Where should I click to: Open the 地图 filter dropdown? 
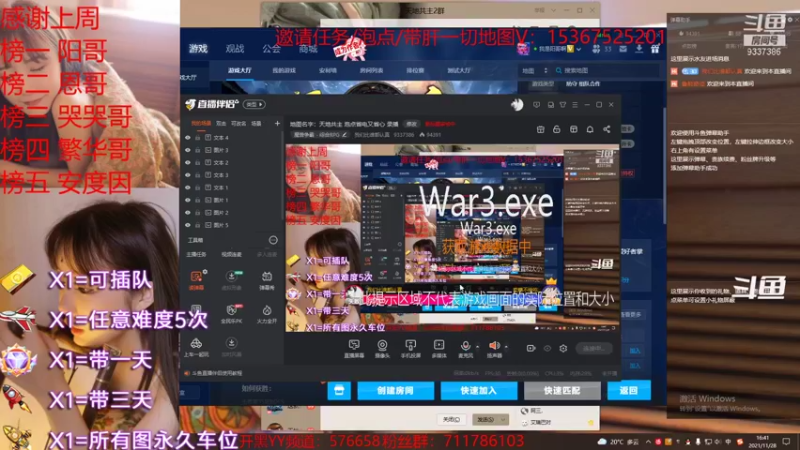click(x=535, y=70)
